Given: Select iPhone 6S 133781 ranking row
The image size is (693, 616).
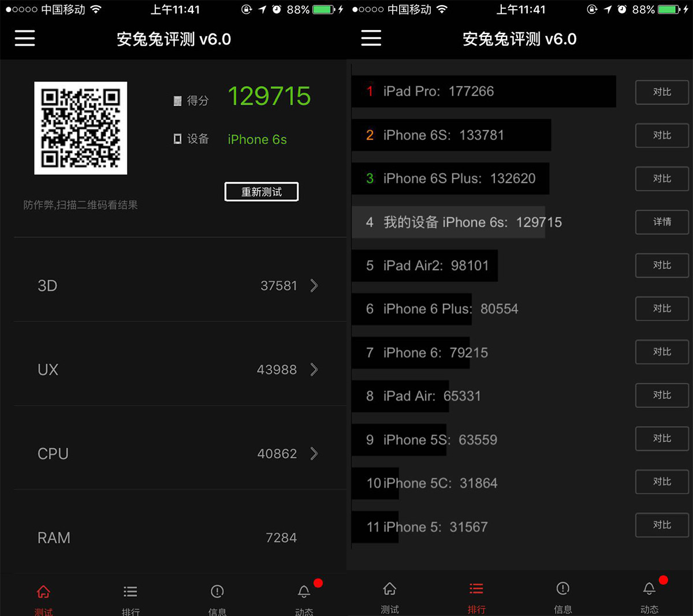Looking at the screenshot, I should pyautogui.click(x=452, y=135).
